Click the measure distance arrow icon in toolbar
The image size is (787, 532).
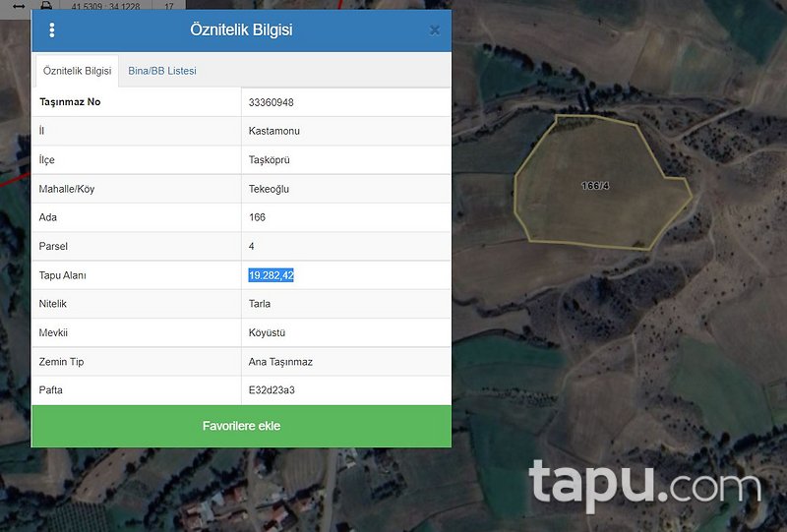(19, 6)
